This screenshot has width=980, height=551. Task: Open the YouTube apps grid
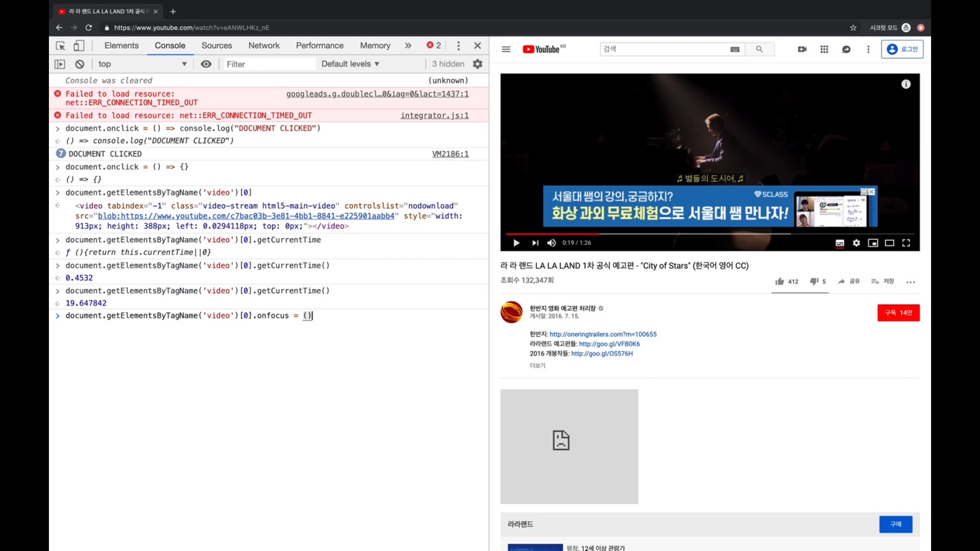point(824,49)
